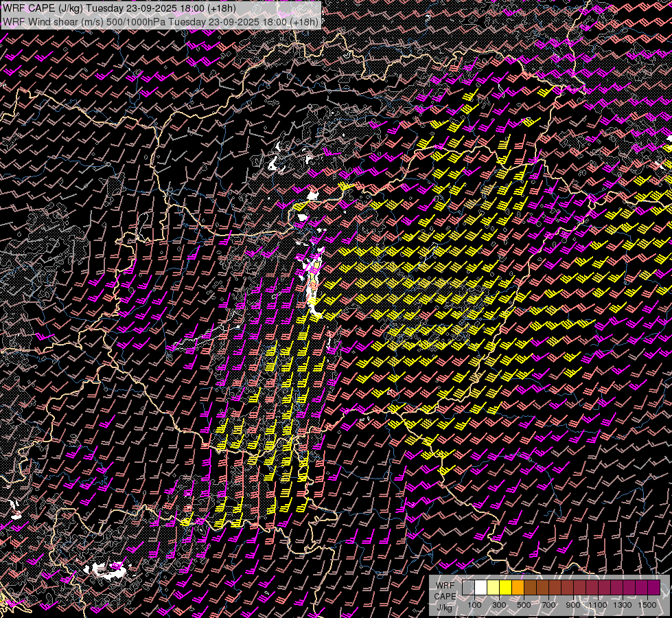The width and height of the screenshot is (672, 618).
Task: Click the J/kg unit label in the legend
Action: 445,607
